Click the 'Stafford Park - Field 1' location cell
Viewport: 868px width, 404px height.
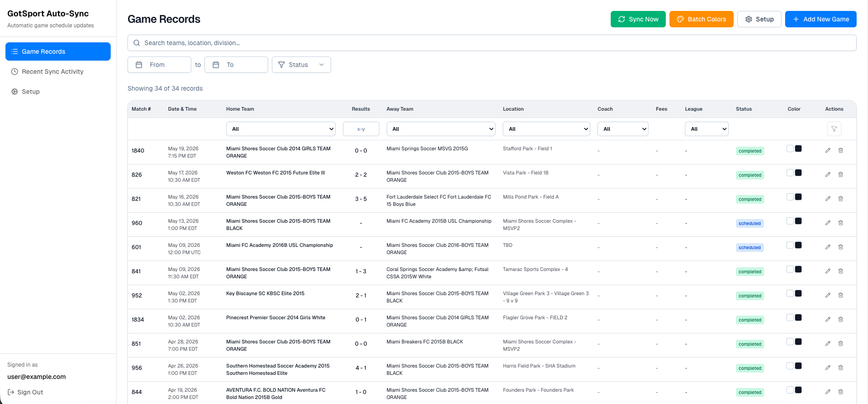527,148
